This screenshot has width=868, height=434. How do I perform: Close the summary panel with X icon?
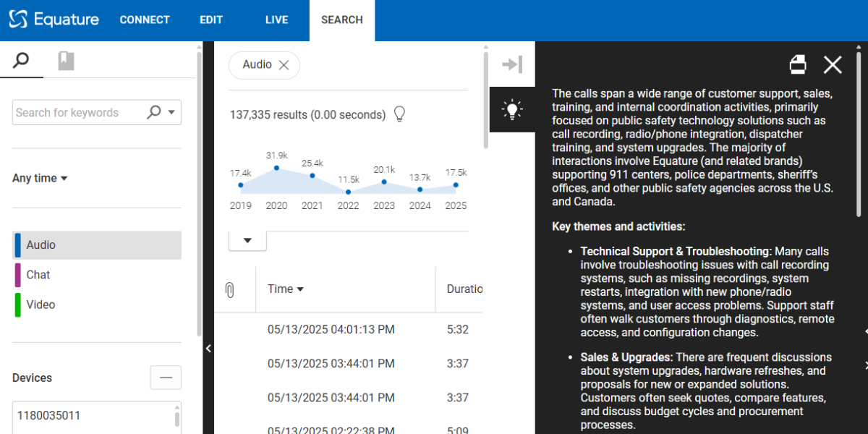[833, 65]
